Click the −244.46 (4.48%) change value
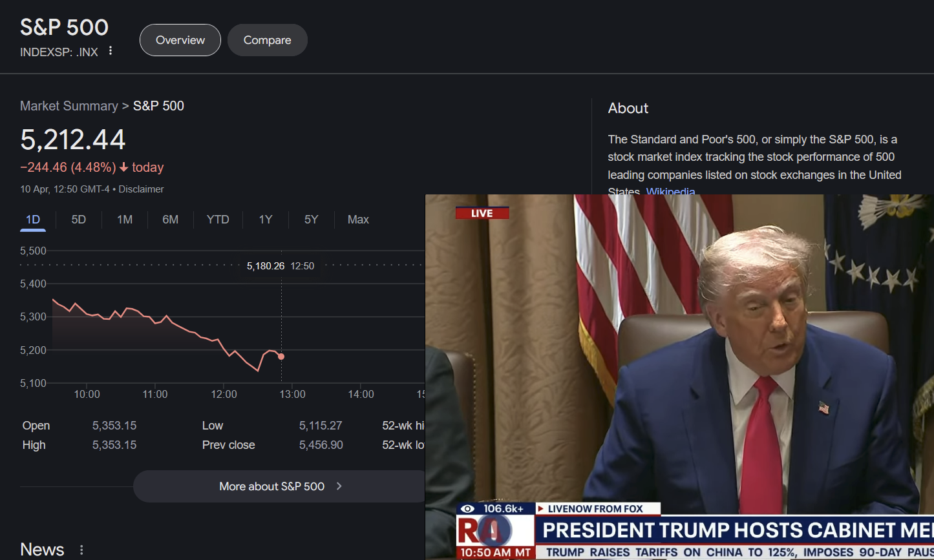934x560 pixels. pyautogui.click(x=68, y=167)
